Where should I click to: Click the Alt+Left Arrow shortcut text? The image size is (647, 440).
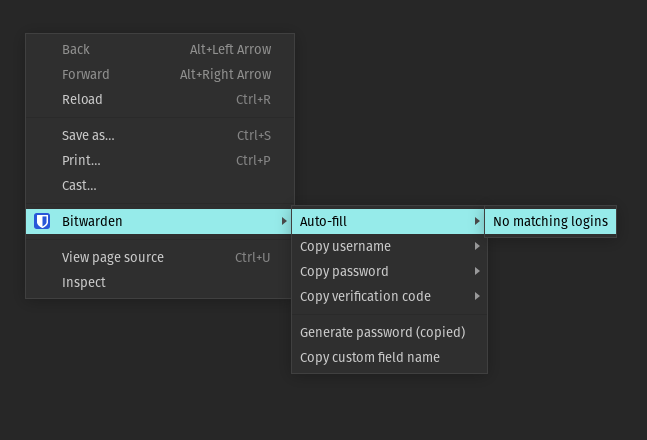231,50
